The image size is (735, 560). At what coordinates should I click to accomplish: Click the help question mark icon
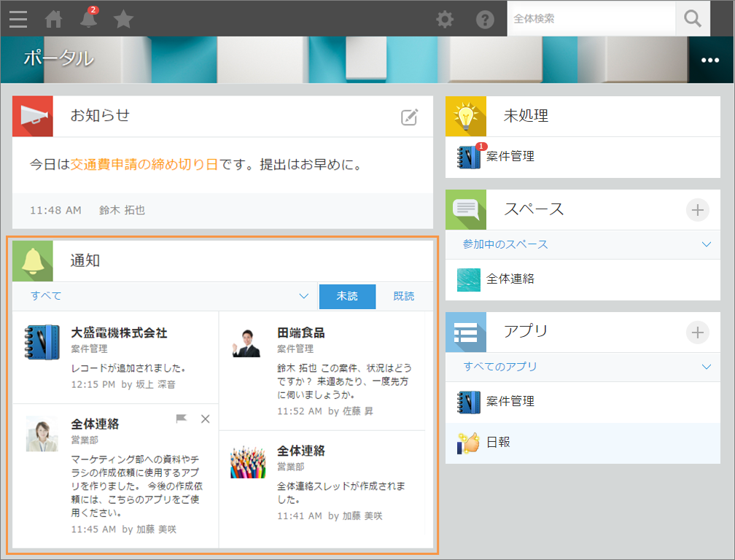pyautogui.click(x=484, y=19)
